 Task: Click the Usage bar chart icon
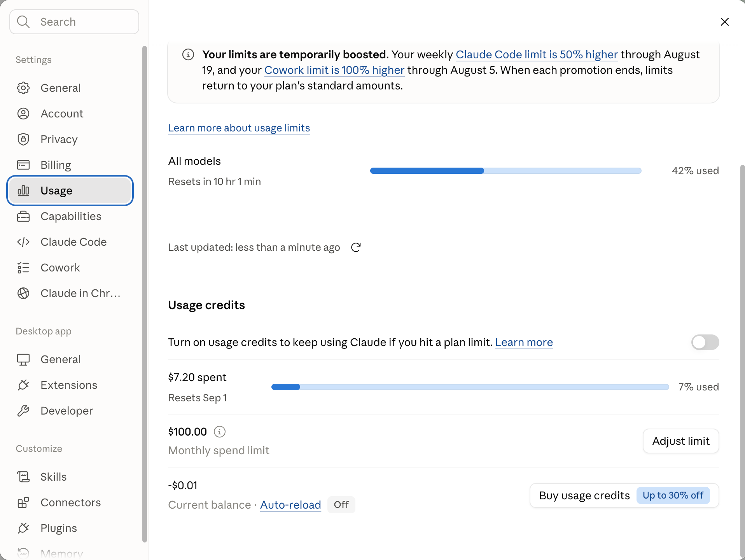(23, 191)
